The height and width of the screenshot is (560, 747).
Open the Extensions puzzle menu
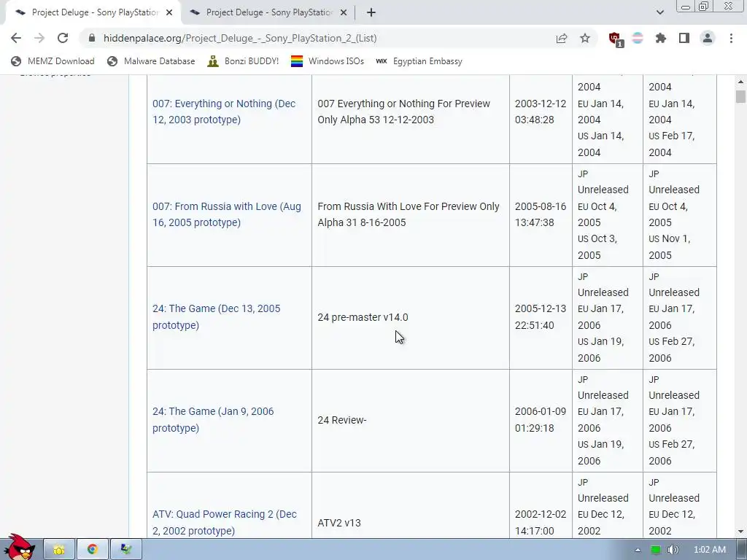click(x=661, y=38)
